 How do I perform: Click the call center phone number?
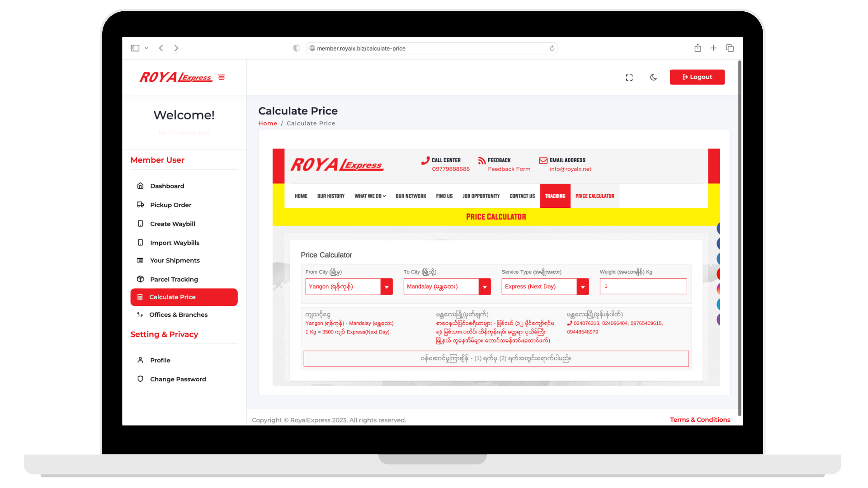coord(450,169)
